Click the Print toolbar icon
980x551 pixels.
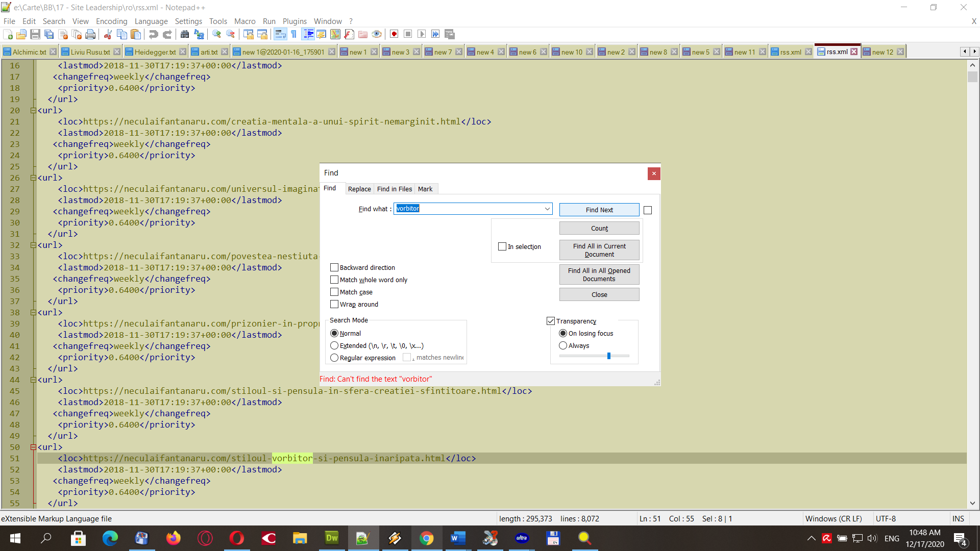click(90, 34)
